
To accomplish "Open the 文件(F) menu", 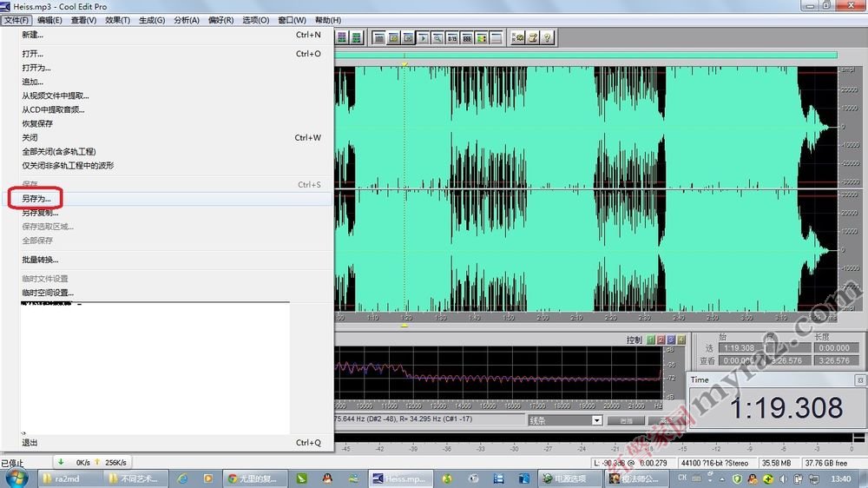I will (x=16, y=20).
